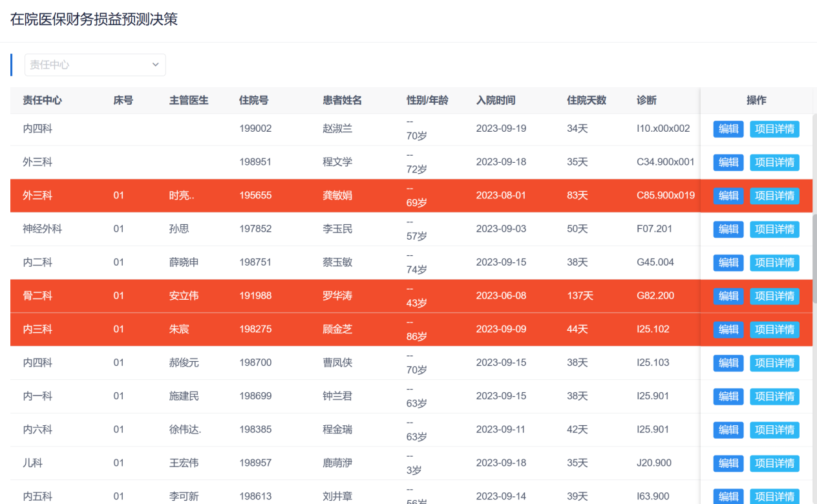The width and height of the screenshot is (817, 504).
Task: Open 项目详情 for patient 赵淑兰
Action: click(774, 129)
